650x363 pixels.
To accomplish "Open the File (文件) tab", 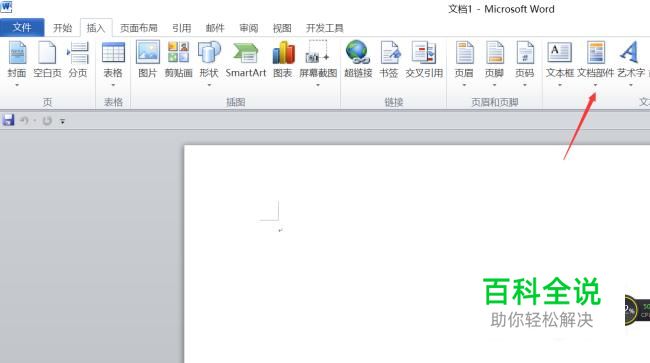I will click(22, 27).
